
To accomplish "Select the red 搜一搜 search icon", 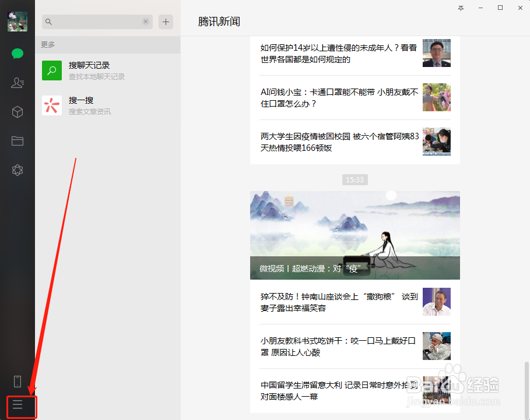I will 52,105.
